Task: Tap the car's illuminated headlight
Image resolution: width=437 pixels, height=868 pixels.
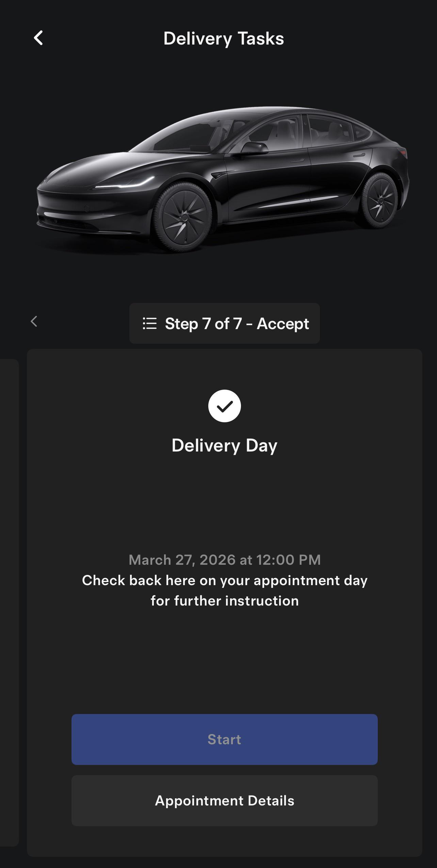Action: [126, 184]
